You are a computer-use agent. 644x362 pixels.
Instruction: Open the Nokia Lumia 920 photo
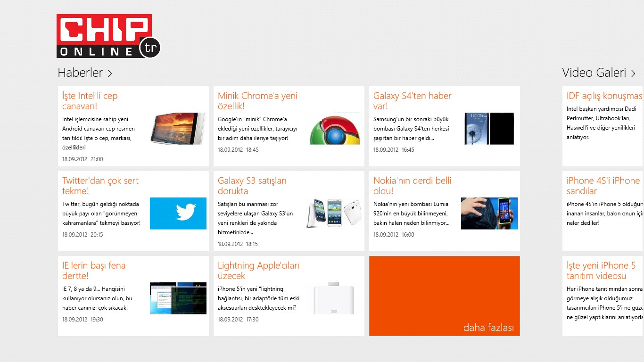point(489,213)
